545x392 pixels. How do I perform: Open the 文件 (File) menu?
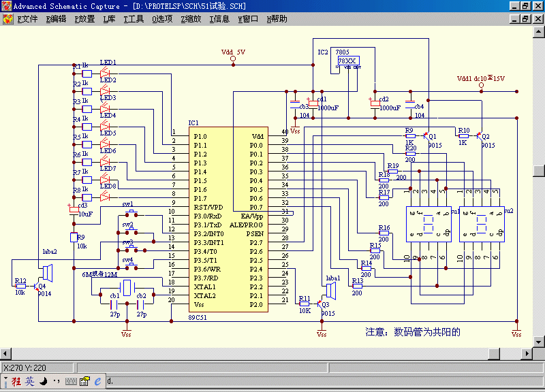click(x=27, y=19)
